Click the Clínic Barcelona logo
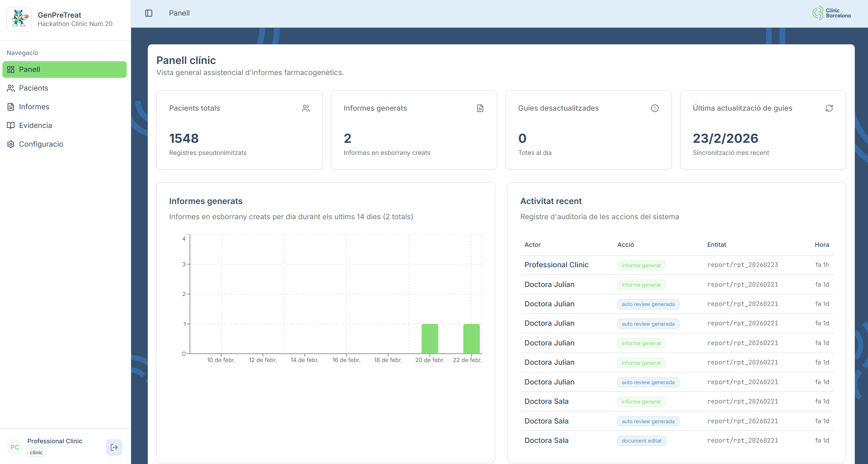Image resolution: width=868 pixels, height=464 pixels. (x=831, y=13)
